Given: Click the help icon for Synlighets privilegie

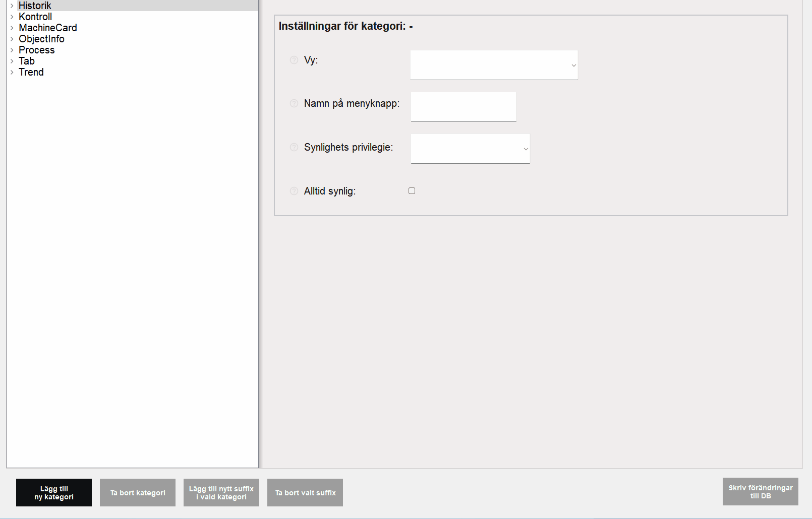Looking at the screenshot, I should tap(294, 148).
